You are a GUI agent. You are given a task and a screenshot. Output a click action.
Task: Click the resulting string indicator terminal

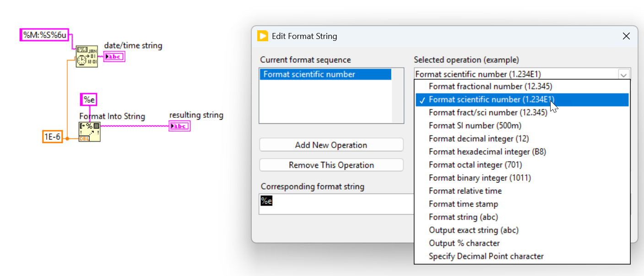pos(179,126)
